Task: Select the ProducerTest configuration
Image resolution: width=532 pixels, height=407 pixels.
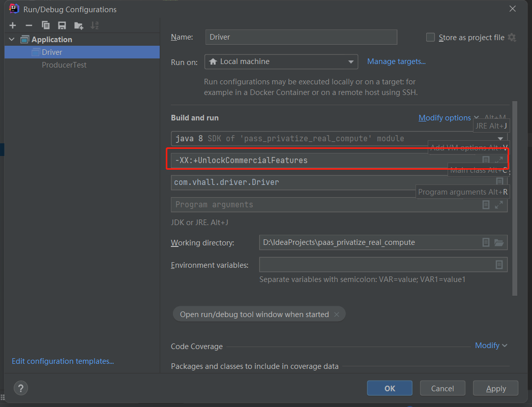Action: coord(64,65)
